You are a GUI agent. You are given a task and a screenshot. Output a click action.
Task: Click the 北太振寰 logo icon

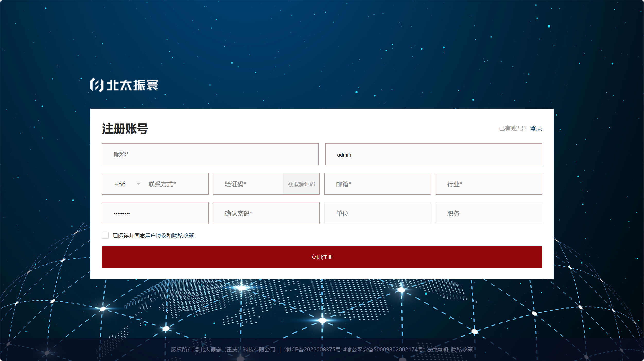click(97, 85)
